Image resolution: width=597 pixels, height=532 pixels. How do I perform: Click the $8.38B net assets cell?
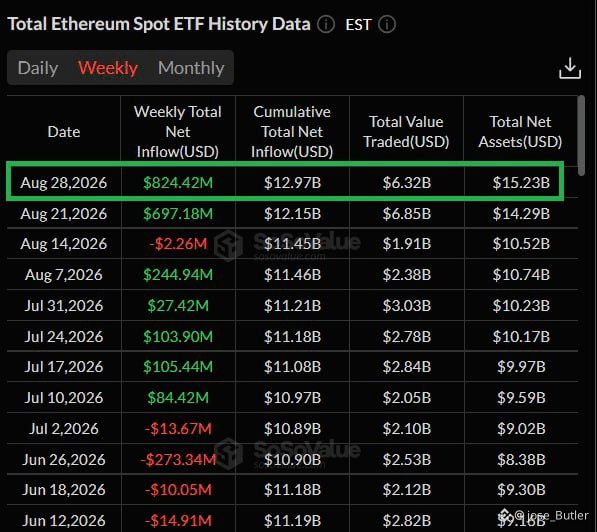click(521, 460)
